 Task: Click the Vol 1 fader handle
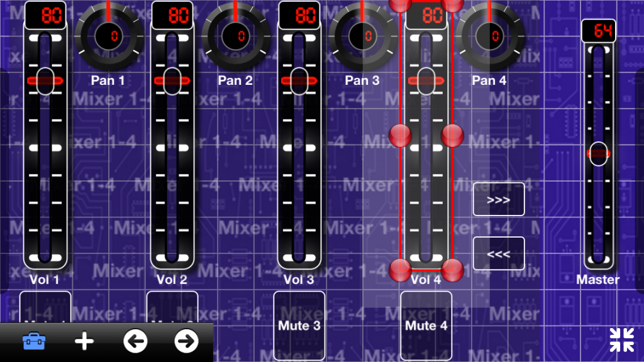tap(45, 81)
